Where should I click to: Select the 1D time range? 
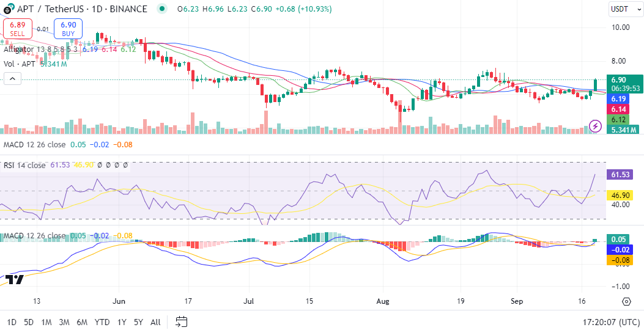[x=12, y=322]
